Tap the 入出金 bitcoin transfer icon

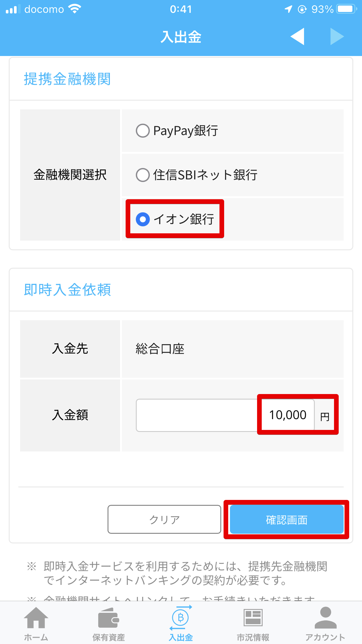(x=181, y=617)
